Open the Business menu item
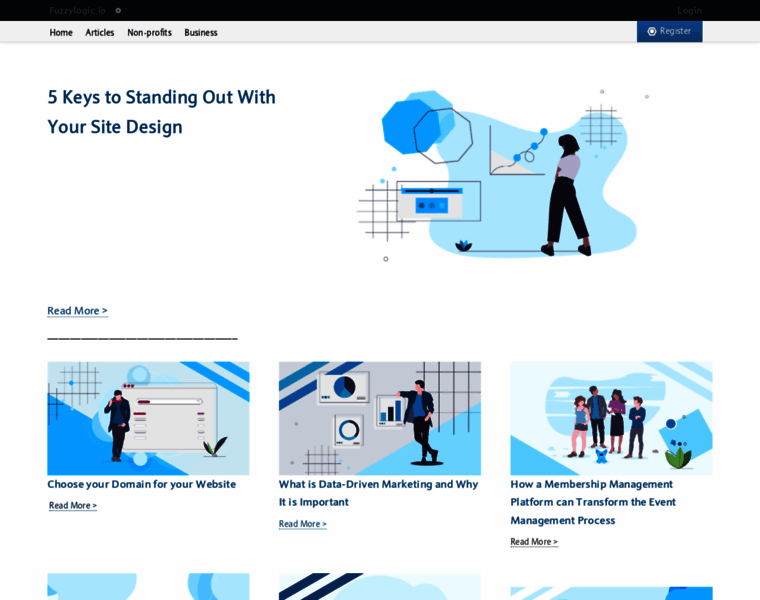This screenshot has height=600, width=760. 201,32
